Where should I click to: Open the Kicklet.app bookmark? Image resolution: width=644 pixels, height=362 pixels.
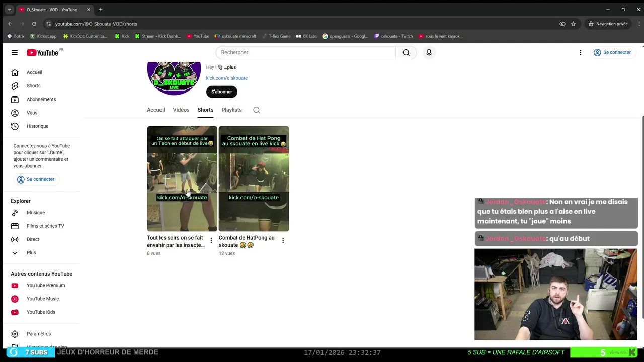point(43,36)
